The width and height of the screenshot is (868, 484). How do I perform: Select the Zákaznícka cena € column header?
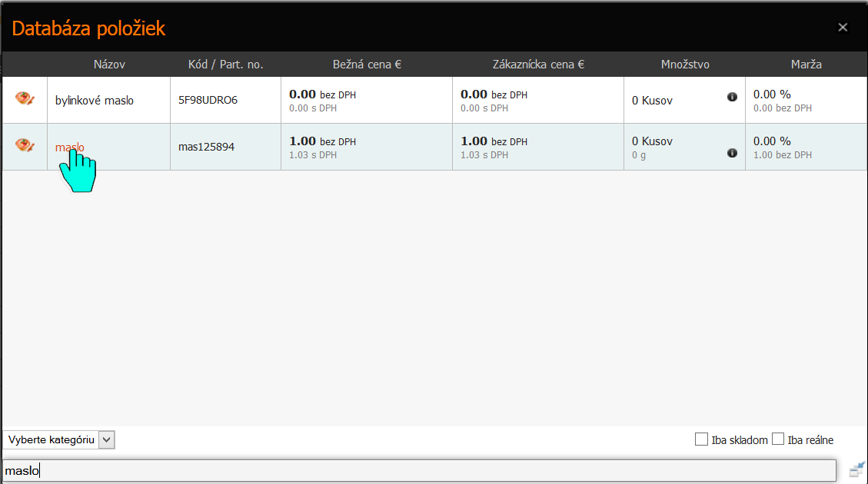coord(538,65)
